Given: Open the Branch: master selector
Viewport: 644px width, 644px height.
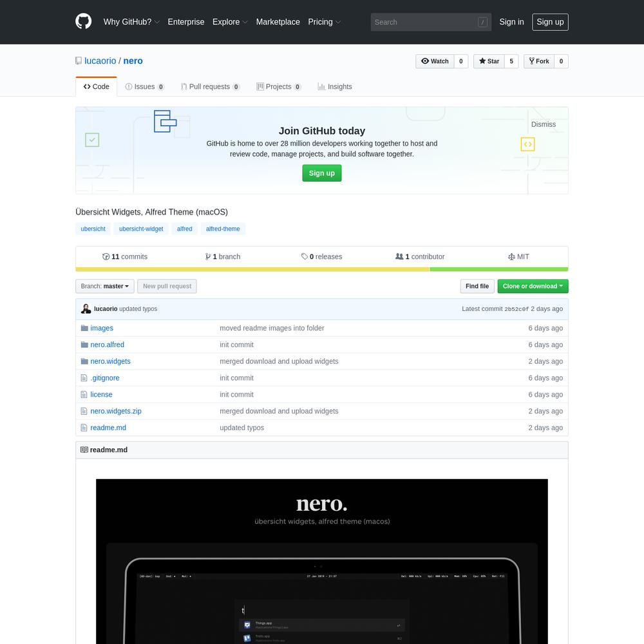Looking at the screenshot, I should (x=105, y=287).
